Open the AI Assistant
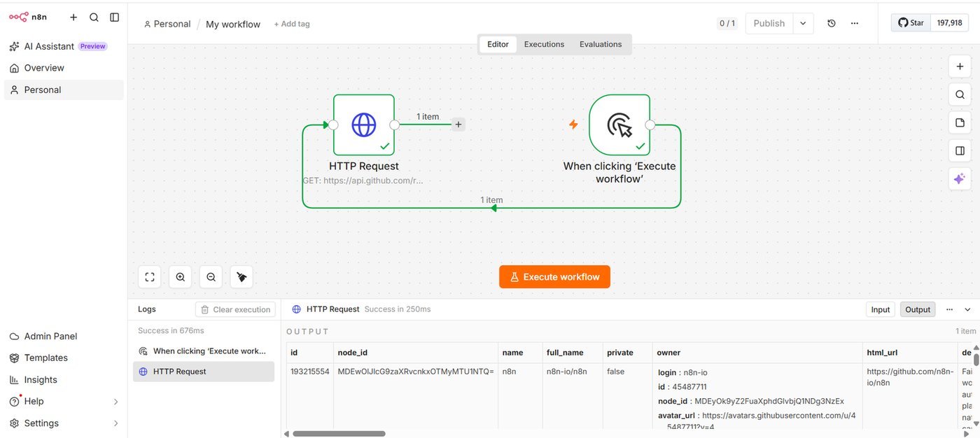This screenshot has width=980, height=438. pos(64,46)
